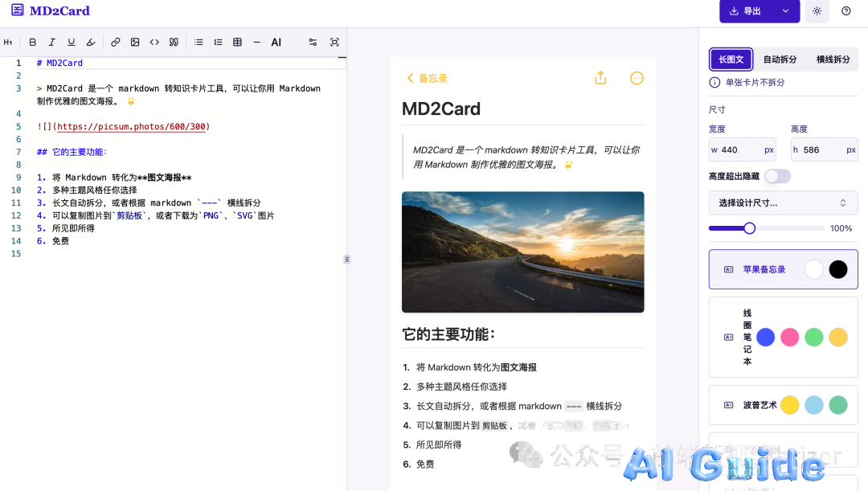
Task: Open the export dropdown arrow
Action: tap(785, 11)
